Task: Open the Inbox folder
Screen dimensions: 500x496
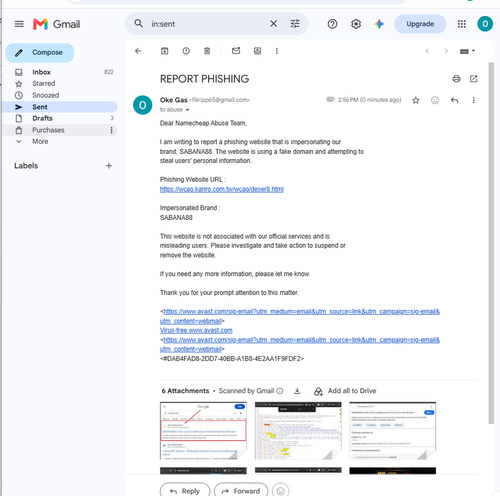Action: click(x=60, y=72)
